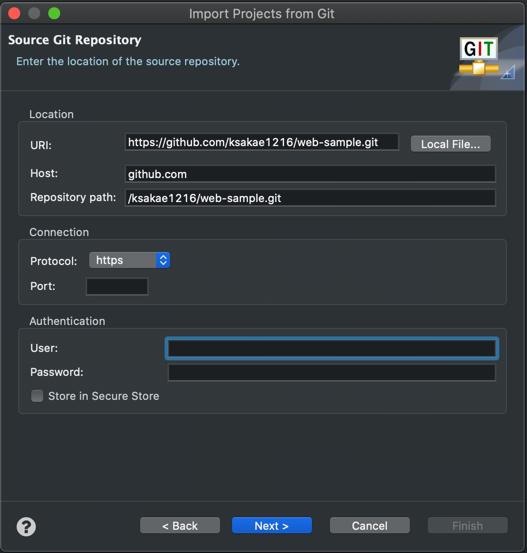The image size is (527, 553).
Task: Click the 'Password:' label
Action: tap(57, 372)
